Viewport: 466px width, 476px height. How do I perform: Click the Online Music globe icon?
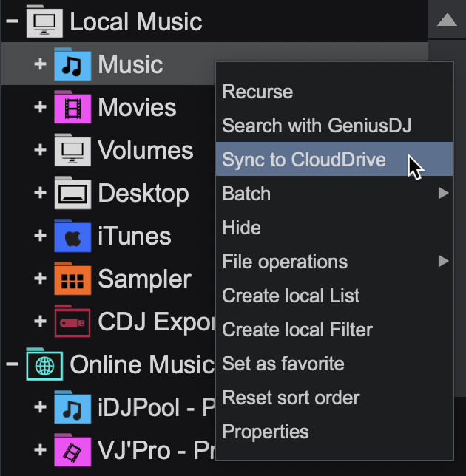tap(44, 364)
